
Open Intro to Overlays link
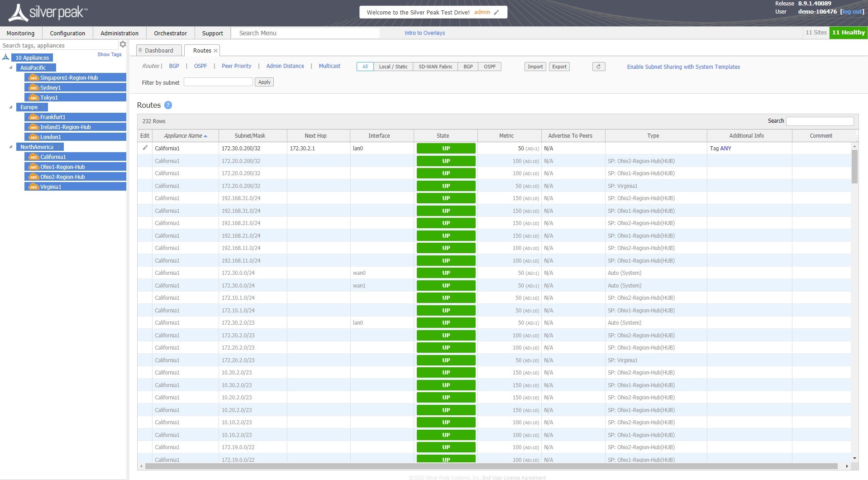pyautogui.click(x=424, y=33)
